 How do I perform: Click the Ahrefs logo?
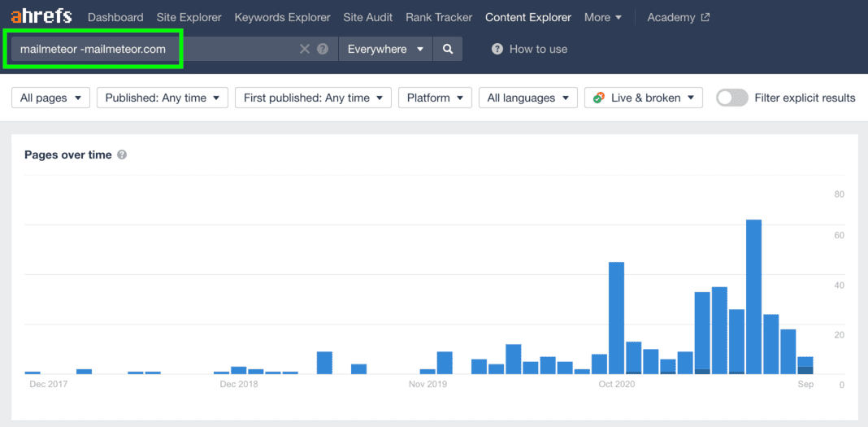(x=41, y=16)
